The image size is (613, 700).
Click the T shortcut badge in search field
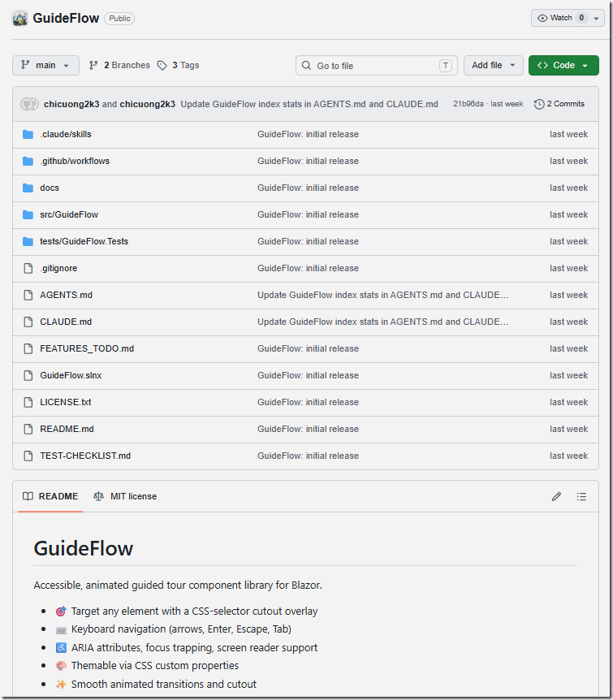pyautogui.click(x=446, y=66)
